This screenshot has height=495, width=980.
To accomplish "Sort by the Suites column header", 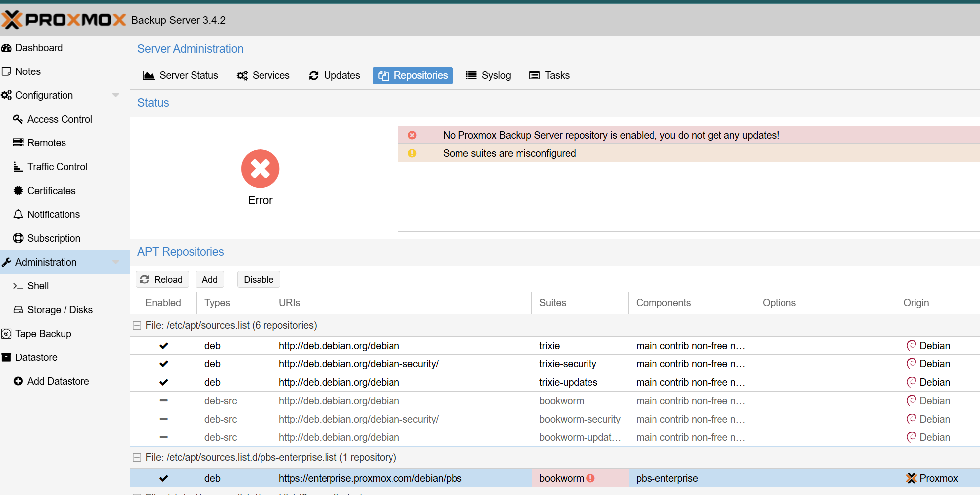I will click(580, 303).
